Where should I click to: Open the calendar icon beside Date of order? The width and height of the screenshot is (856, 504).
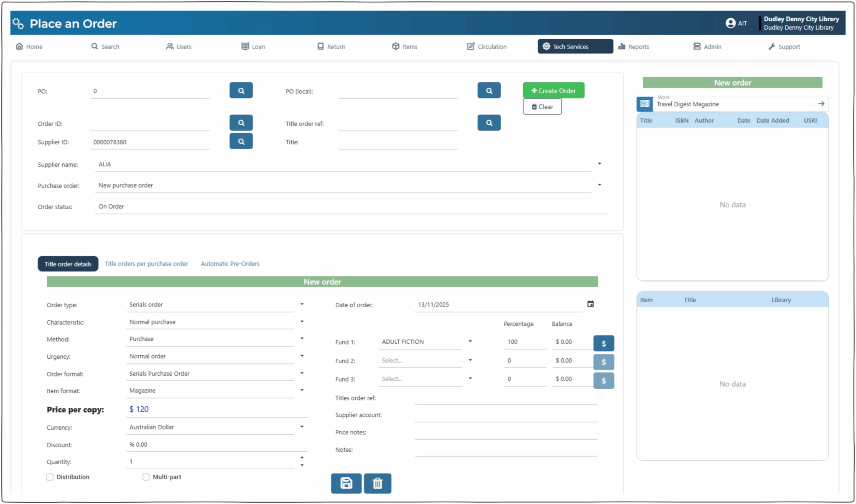[x=591, y=304]
